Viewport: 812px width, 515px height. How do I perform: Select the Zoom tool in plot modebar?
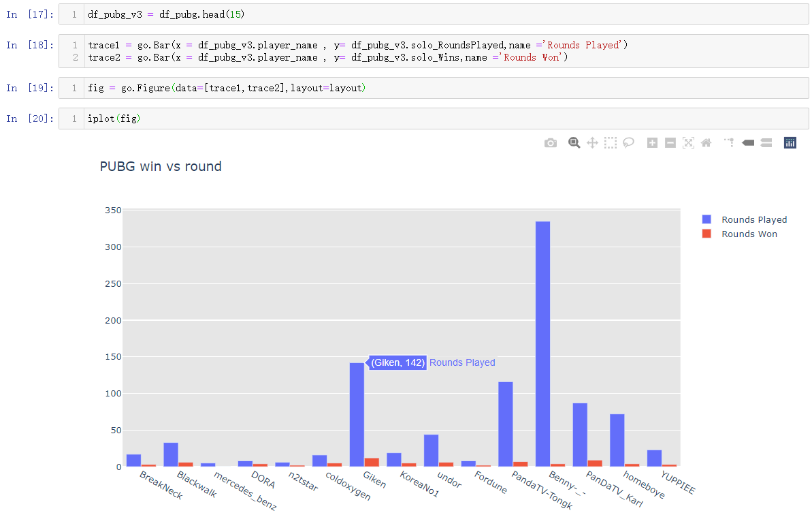pyautogui.click(x=574, y=143)
